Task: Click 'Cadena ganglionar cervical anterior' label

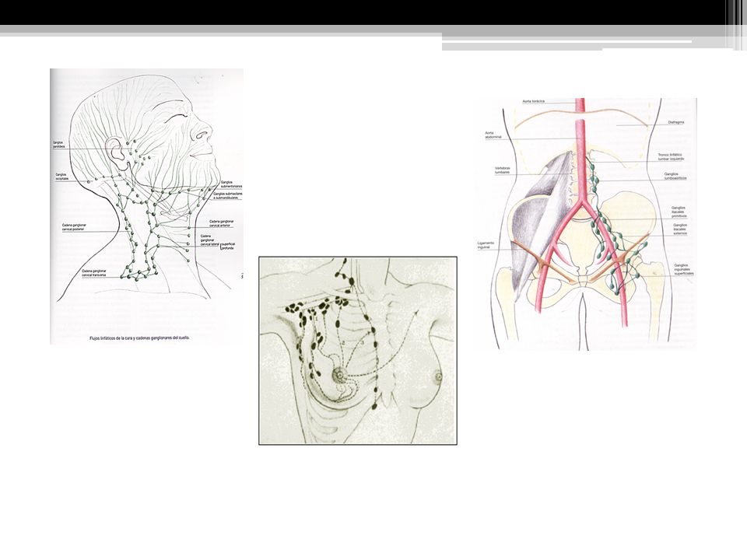Action: (222, 223)
